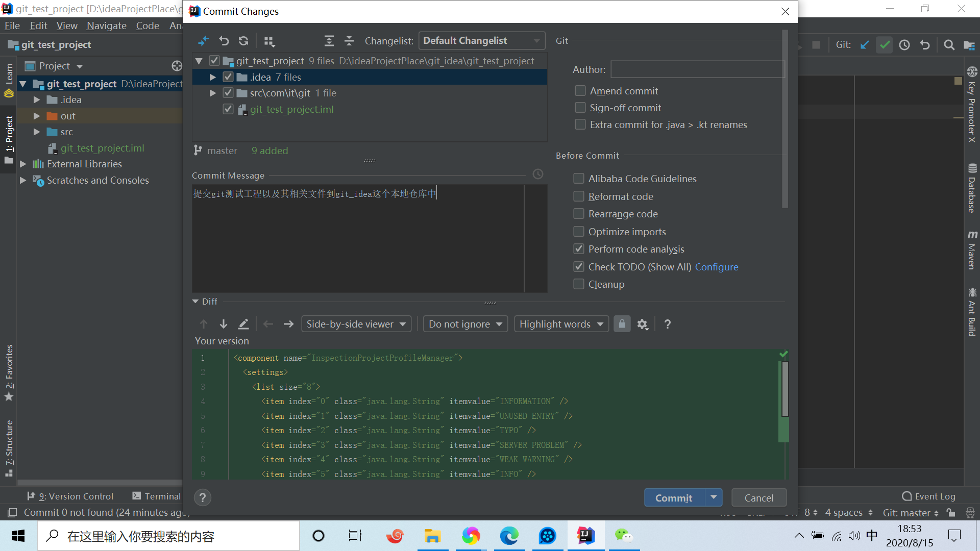Image resolution: width=980 pixels, height=551 pixels.
Task: Open Highlight words dropdown
Action: [561, 324]
